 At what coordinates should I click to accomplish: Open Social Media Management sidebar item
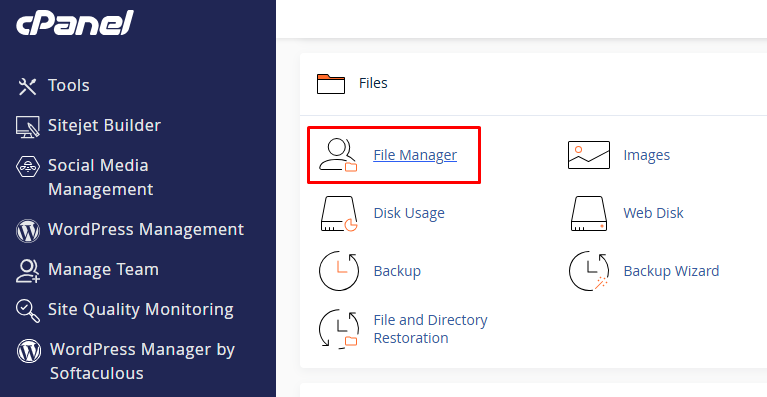101,177
